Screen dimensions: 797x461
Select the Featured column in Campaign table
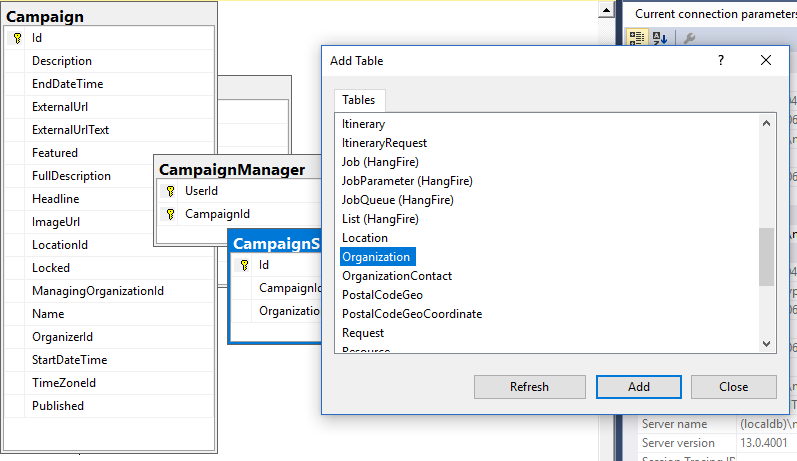click(55, 153)
